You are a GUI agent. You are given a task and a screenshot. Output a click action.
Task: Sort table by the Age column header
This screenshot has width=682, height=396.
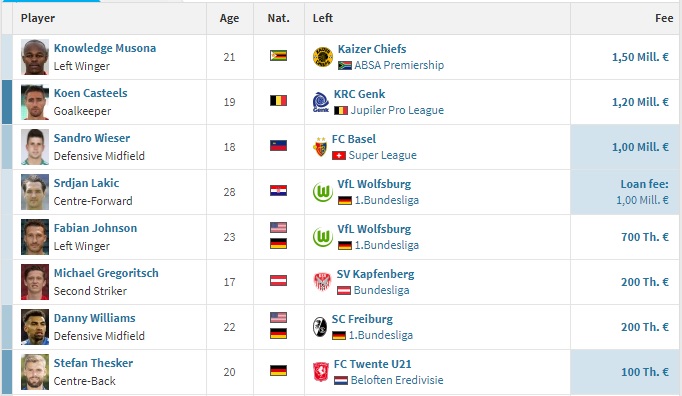pyautogui.click(x=229, y=18)
